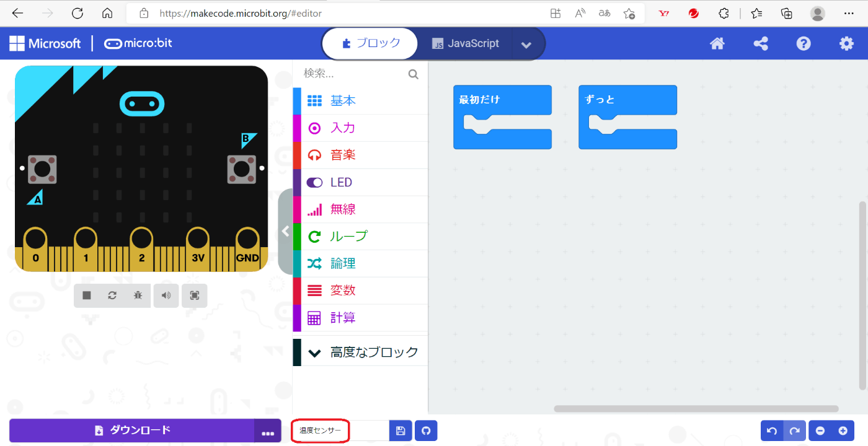Go back in the browser
The height and width of the screenshot is (446, 868).
[x=18, y=13]
